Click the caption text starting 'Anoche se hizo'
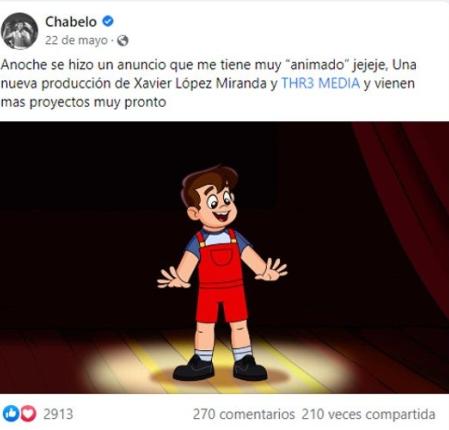 [208, 83]
